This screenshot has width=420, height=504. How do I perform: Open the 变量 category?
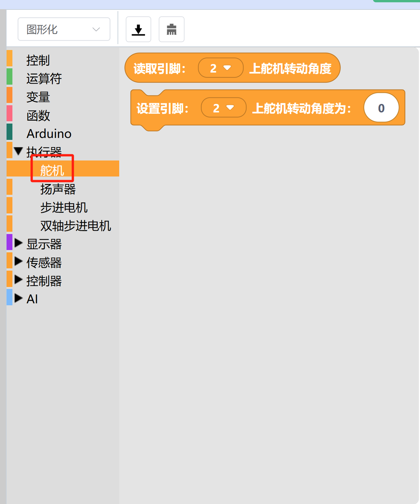coord(38,97)
